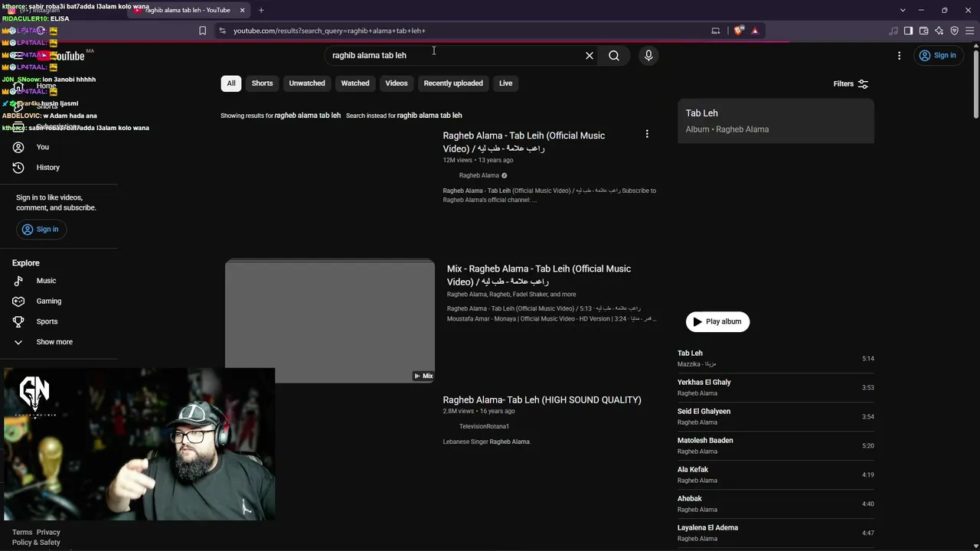The height and width of the screenshot is (551, 980).
Task: Open the Tab Leh album card
Action: pos(776,121)
